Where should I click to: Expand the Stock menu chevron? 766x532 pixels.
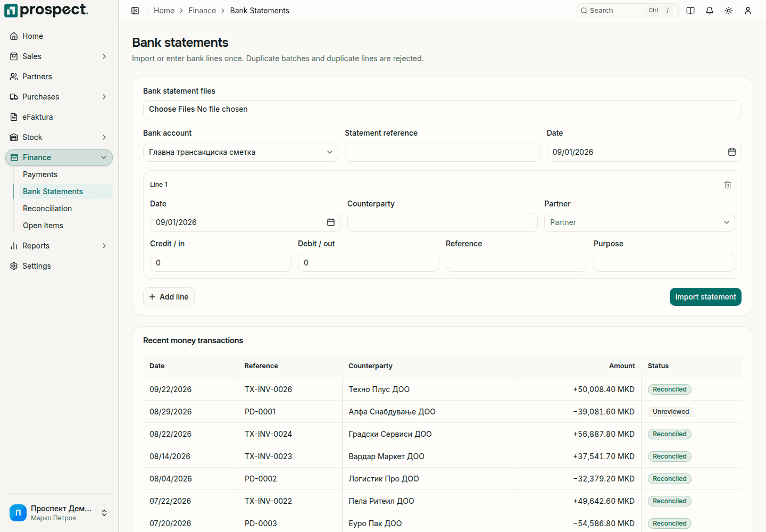[104, 137]
